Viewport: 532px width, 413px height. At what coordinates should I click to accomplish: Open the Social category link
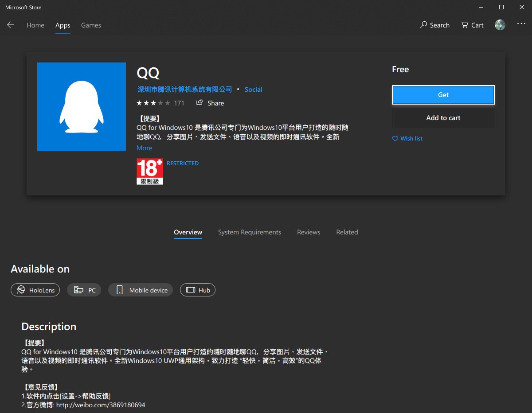point(253,90)
